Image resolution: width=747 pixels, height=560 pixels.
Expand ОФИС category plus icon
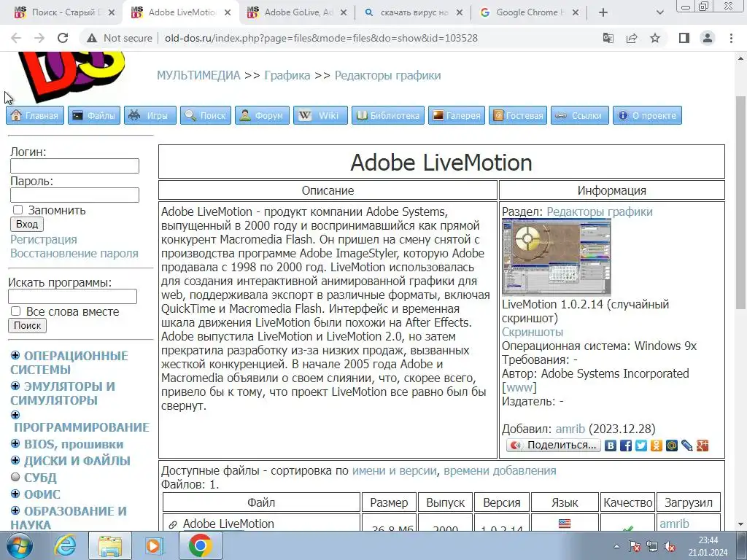(15, 494)
